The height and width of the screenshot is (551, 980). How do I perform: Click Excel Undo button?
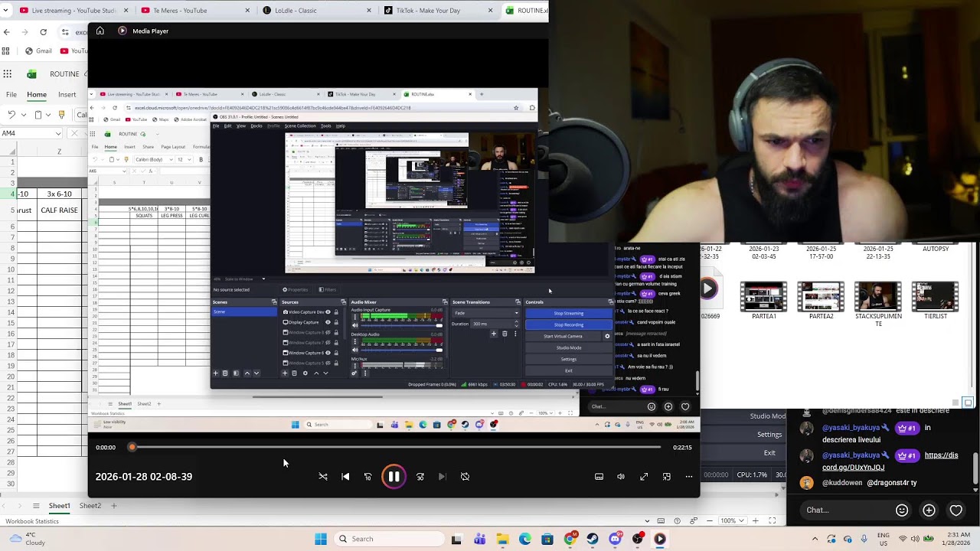(x=11, y=115)
